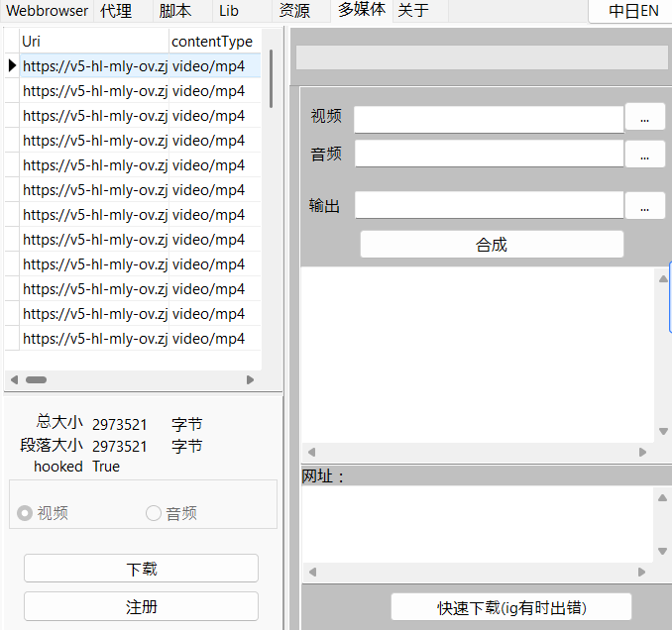Screen dimensions: 672x630
Task: Click the browse button next to 视频 field
Action: (x=645, y=118)
